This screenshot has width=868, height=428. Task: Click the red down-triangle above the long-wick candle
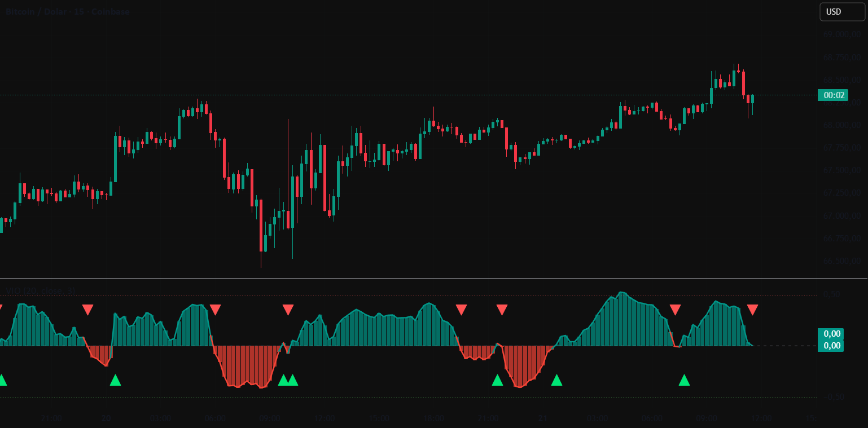288,310
